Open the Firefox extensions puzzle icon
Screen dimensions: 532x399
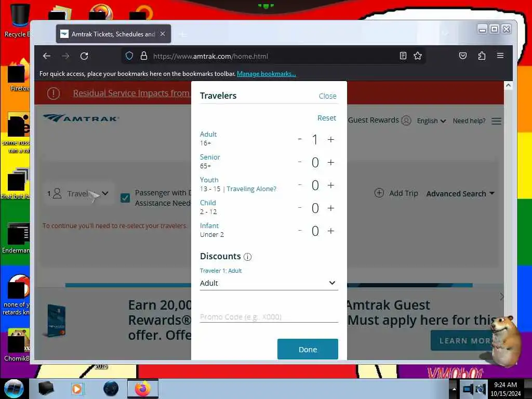coord(482,56)
